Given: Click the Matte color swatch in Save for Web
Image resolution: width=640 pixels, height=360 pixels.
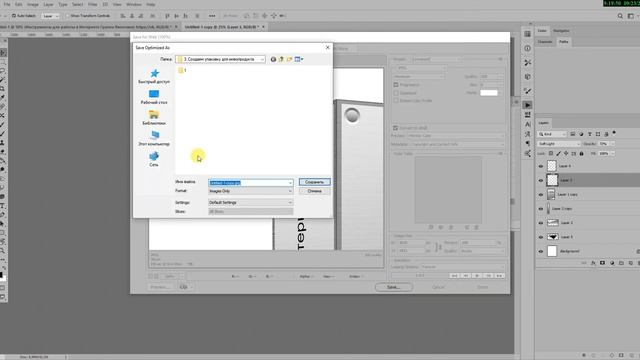Looking at the screenshot, I should (x=489, y=93).
